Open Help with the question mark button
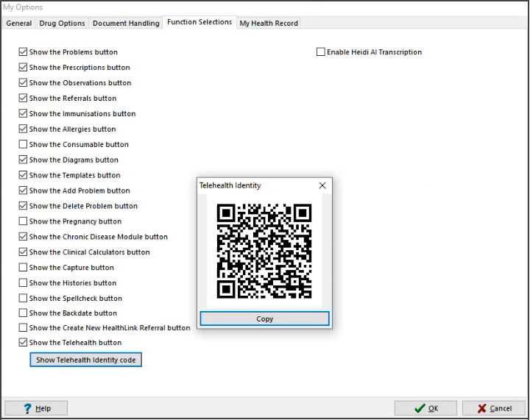 pos(36,408)
